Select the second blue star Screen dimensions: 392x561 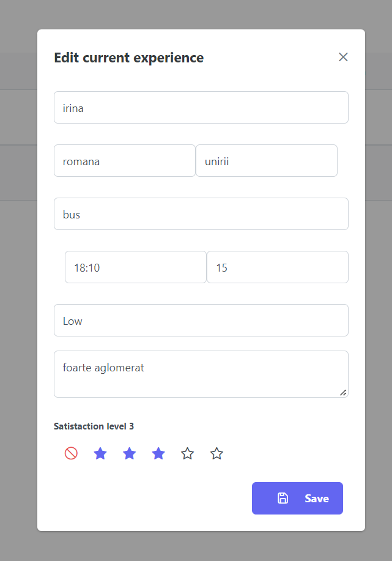coord(129,453)
